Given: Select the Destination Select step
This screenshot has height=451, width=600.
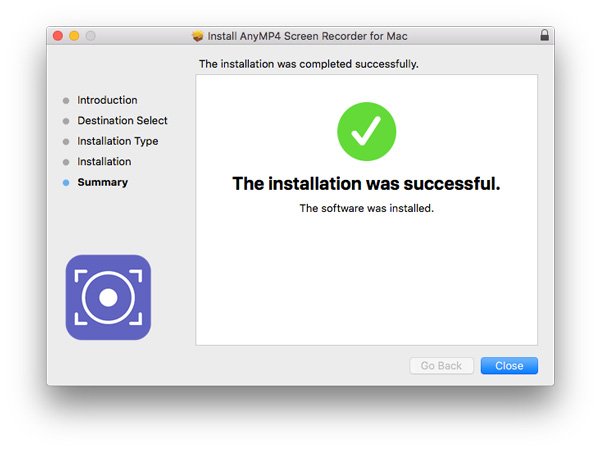Looking at the screenshot, I should [x=122, y=120].
